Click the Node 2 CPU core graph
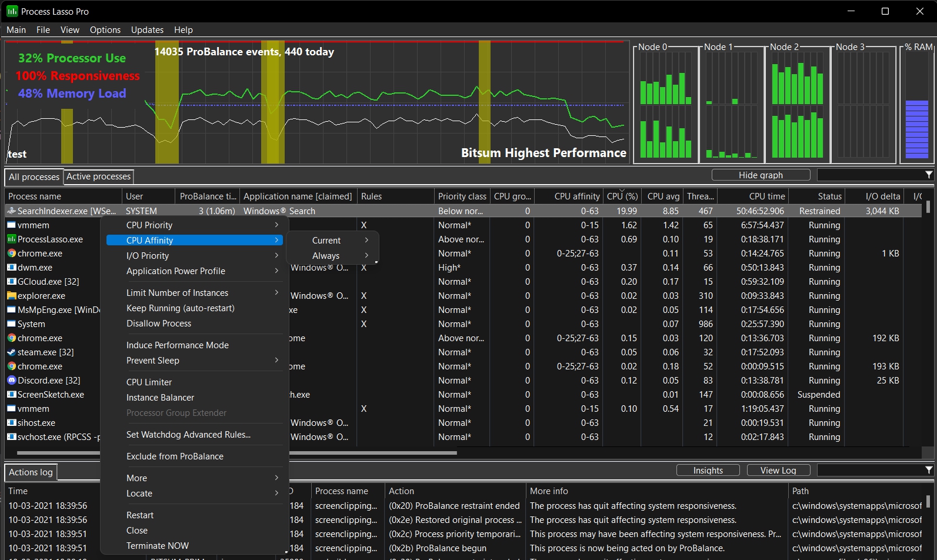 tap(798, 105)
